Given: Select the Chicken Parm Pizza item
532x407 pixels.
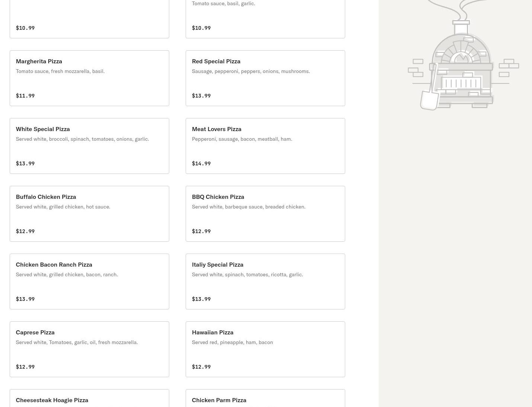Looking at the screenshot, I should pyautogui.click(x=265, y=398).
